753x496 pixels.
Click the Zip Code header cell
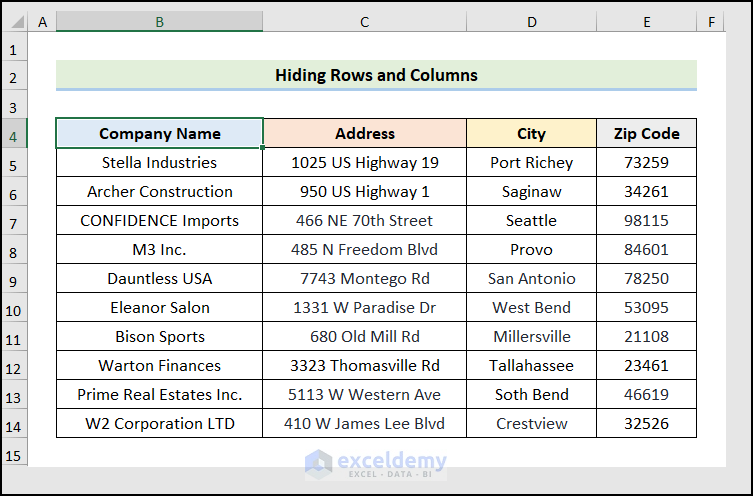[x=647, y=134]
